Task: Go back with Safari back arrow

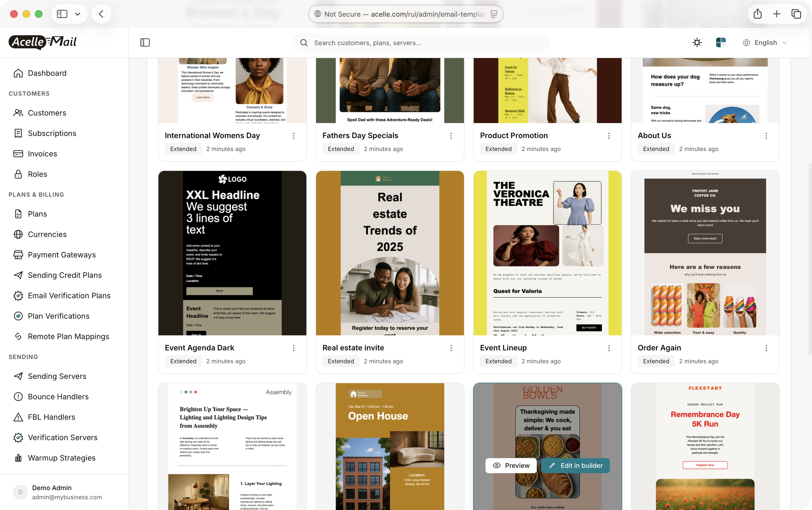Action: tap(101, 14)
